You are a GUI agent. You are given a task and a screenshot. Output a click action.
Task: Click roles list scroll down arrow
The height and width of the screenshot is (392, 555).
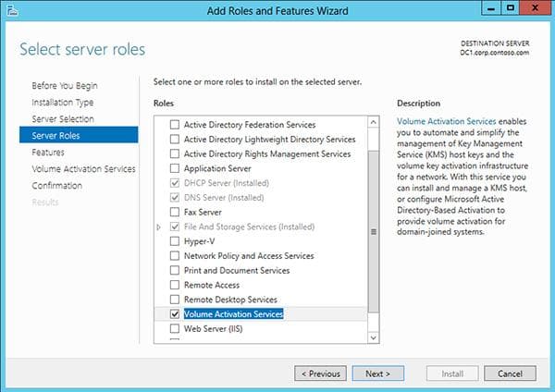[373, 337]
